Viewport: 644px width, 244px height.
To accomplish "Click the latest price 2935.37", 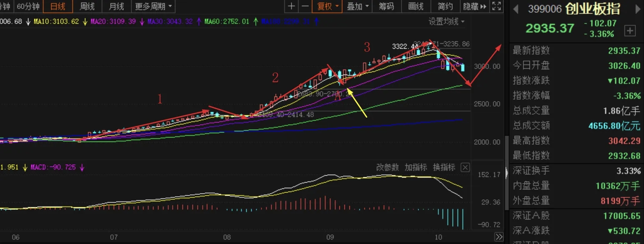I will pos(550,28).
